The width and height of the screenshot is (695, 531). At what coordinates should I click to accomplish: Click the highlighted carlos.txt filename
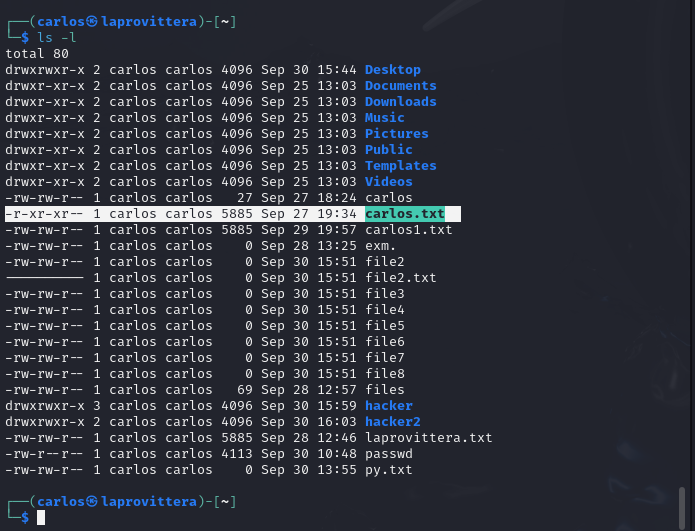coord(405,214)
